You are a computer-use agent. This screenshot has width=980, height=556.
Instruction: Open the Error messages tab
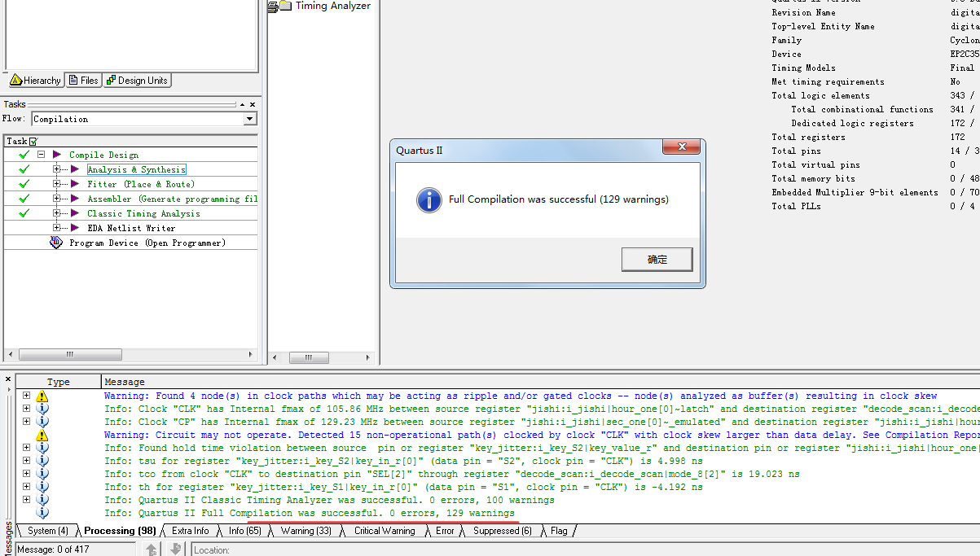point(444,531)
